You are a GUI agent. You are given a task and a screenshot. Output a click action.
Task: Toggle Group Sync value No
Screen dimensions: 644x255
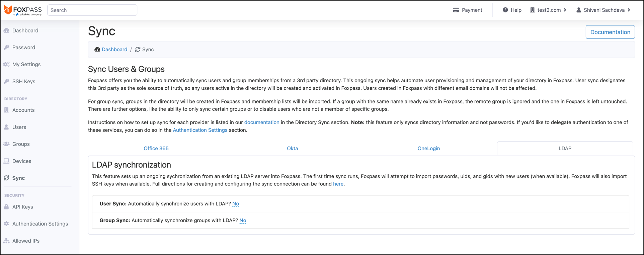coord(243,220)
